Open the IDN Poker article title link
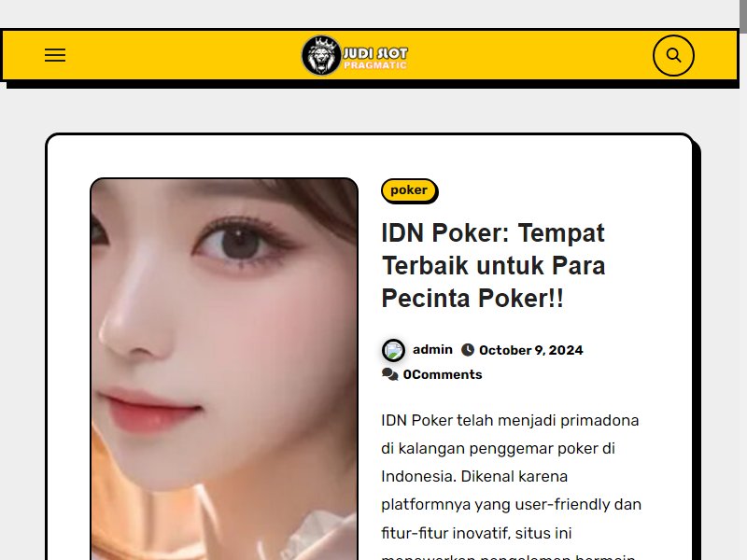Image resolution: width=747 pixels, height=560 pixels. [494, 266]
